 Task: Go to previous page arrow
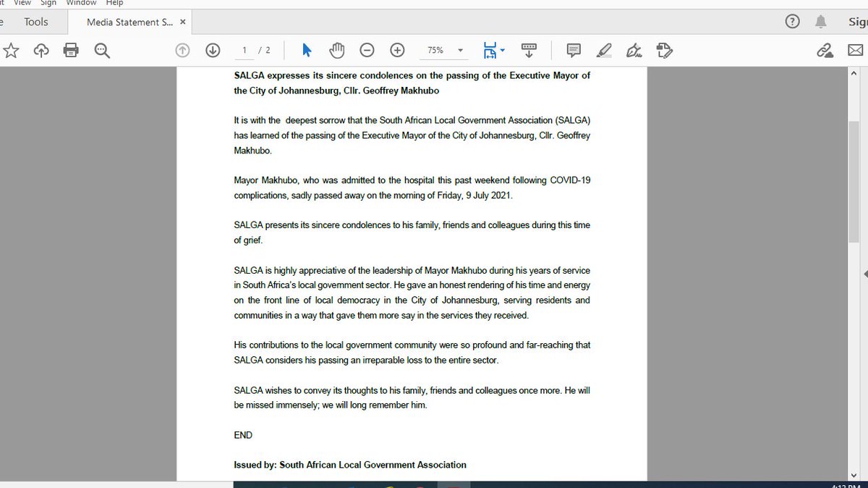(182, 50)
